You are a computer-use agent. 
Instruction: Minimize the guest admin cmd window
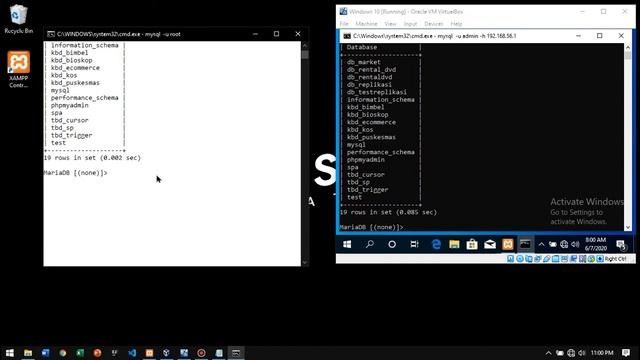(578, 36)
